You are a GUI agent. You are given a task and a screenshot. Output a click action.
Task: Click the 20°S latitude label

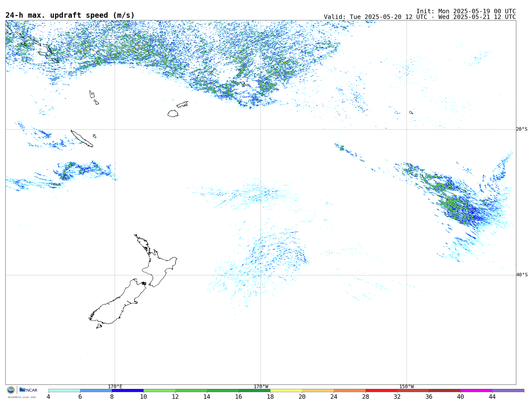tap(522, 129)
